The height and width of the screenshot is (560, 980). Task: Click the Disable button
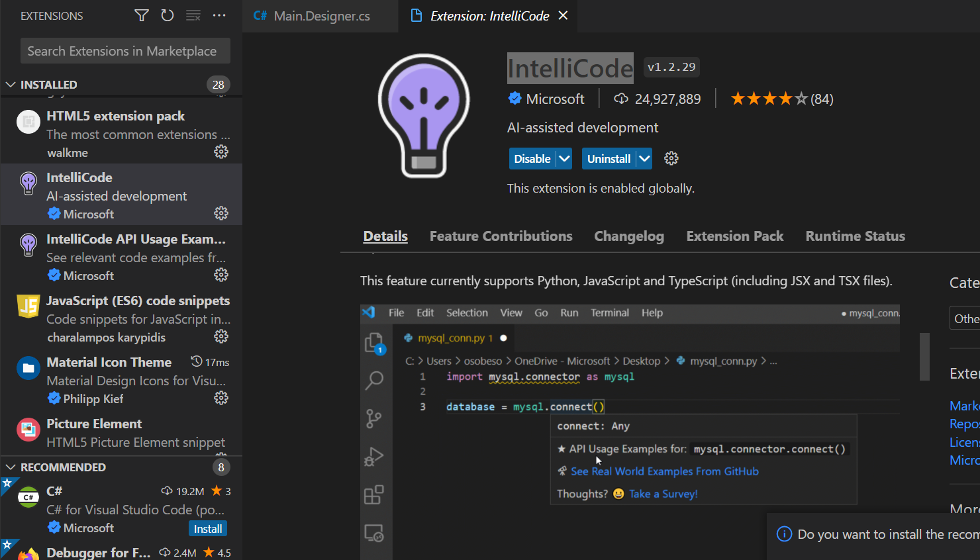coord(532,159)
